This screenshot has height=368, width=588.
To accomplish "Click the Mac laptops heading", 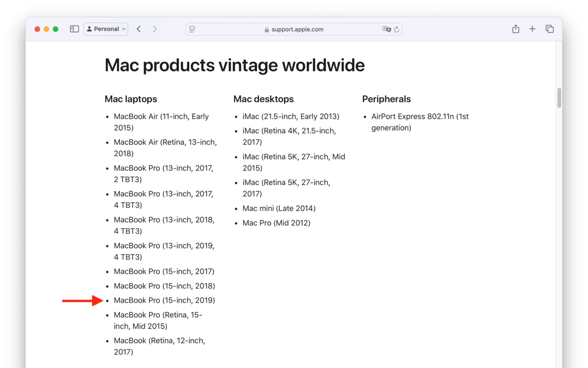I will [131, 99].
